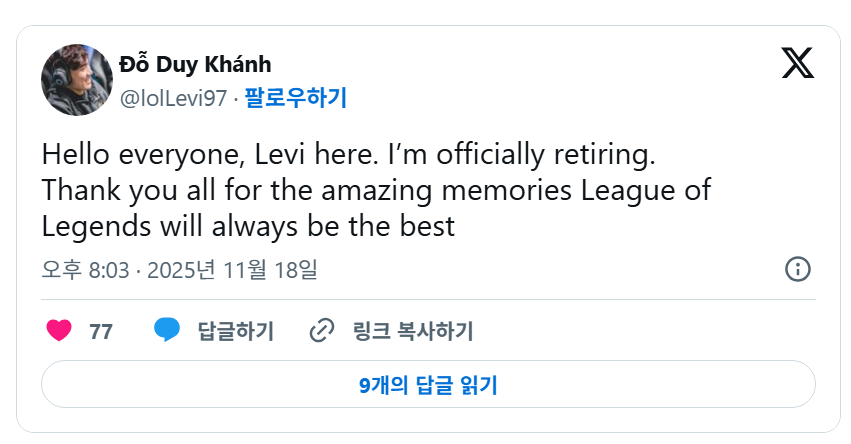Click the chain link icon
851x444 pixels.
(321, 330)
